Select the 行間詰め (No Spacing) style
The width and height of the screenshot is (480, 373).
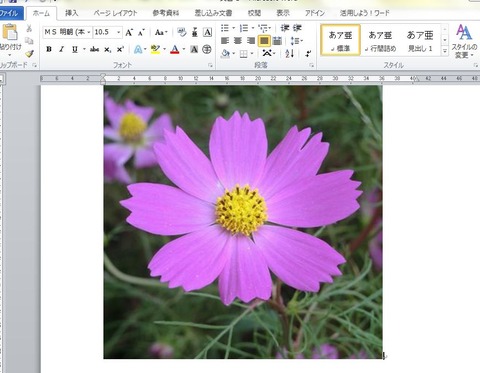[x=380, y=40]
